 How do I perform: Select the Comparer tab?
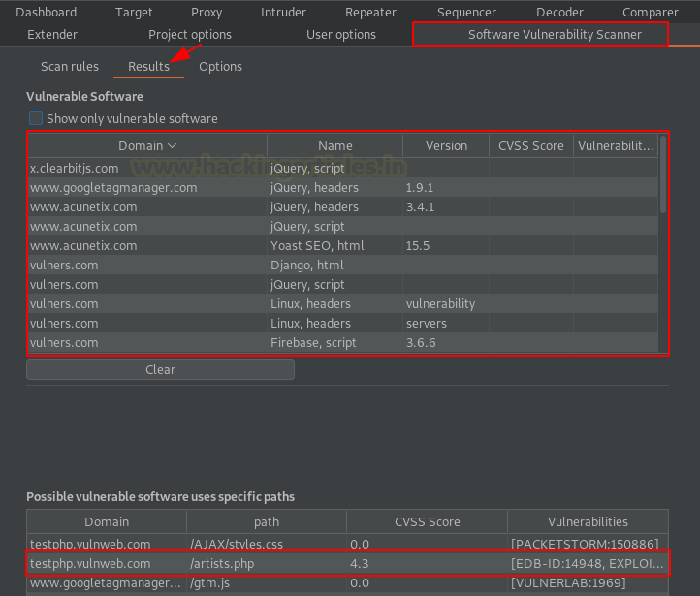click(651, 12)
